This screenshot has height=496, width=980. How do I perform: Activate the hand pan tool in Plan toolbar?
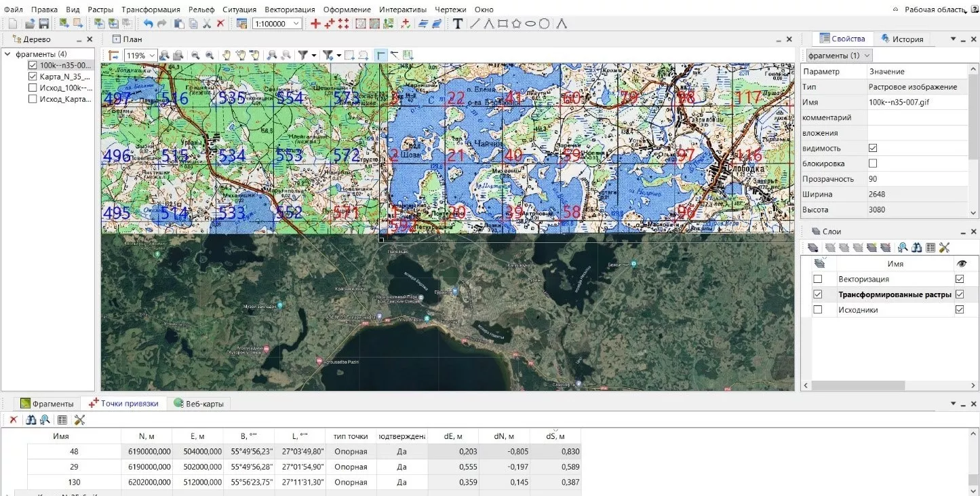click(x=227, y=55)
